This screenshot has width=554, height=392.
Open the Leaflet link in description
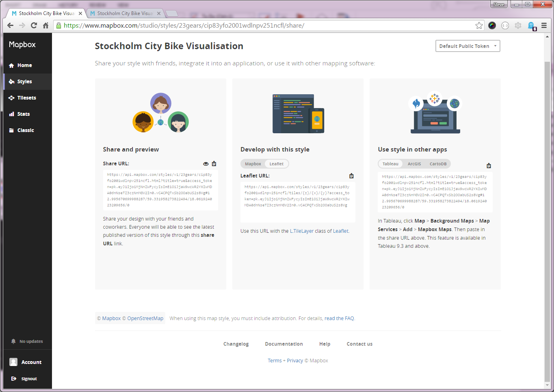pos(341,231)
